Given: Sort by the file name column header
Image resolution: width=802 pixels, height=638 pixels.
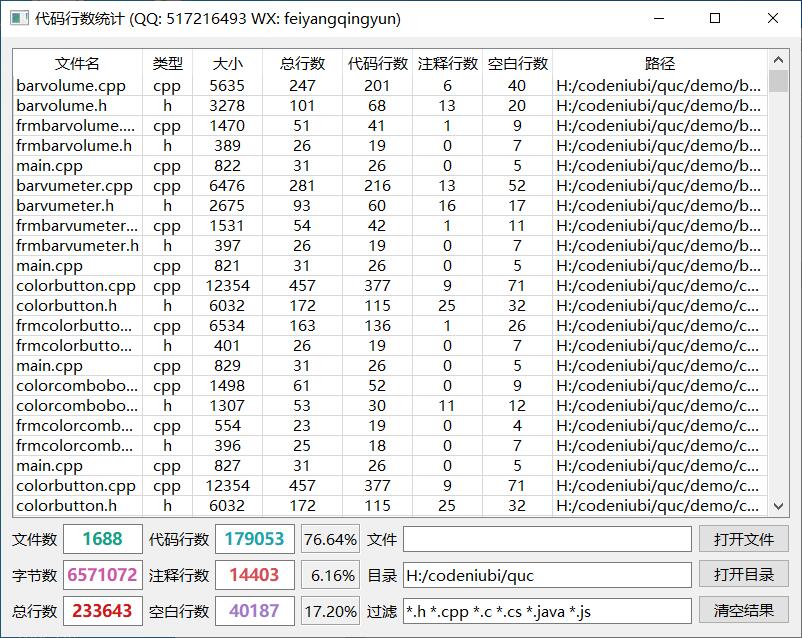Looking at the screenshot, I should (77, 63).
